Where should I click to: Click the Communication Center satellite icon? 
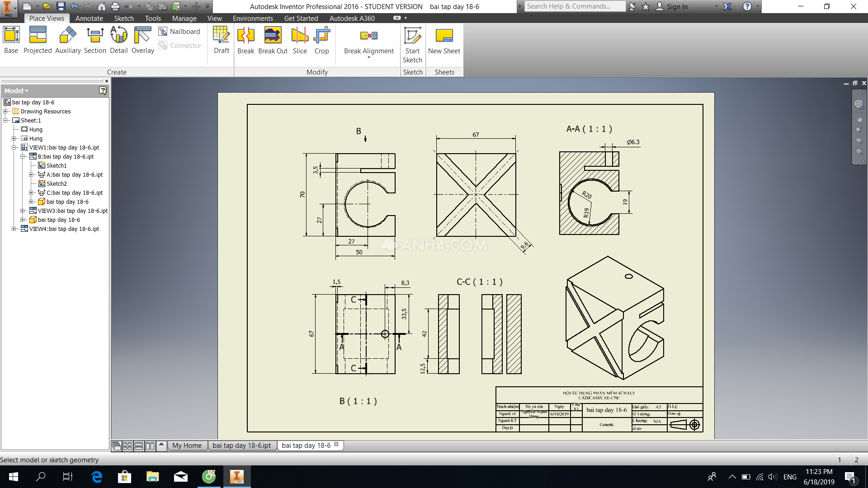click(632, 6)
